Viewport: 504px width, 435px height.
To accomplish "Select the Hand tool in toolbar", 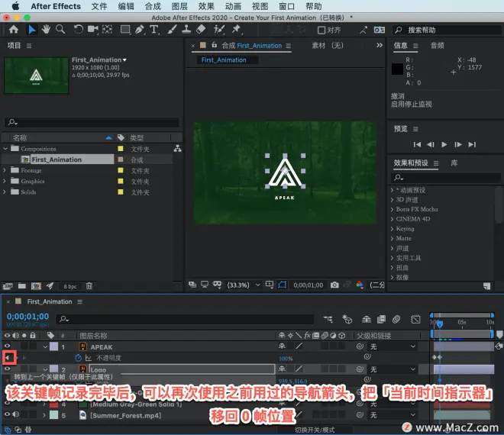I will tap(46, 30).
